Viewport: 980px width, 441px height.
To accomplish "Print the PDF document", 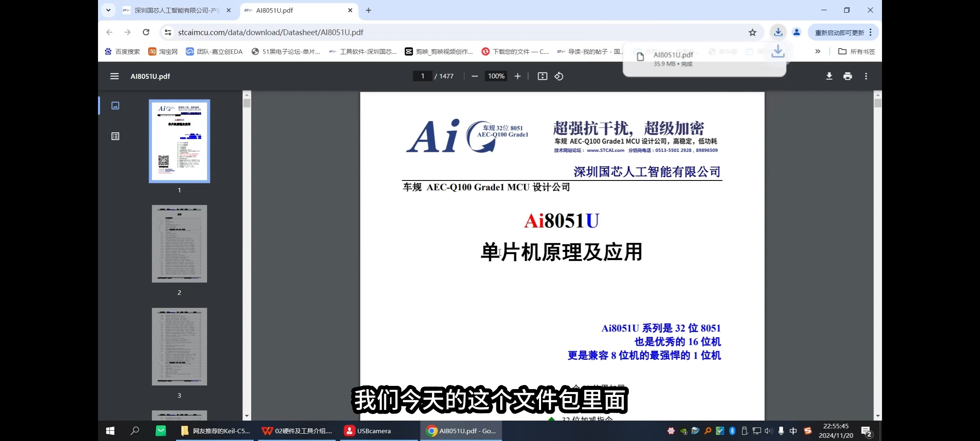I will [x=848, y=76].
